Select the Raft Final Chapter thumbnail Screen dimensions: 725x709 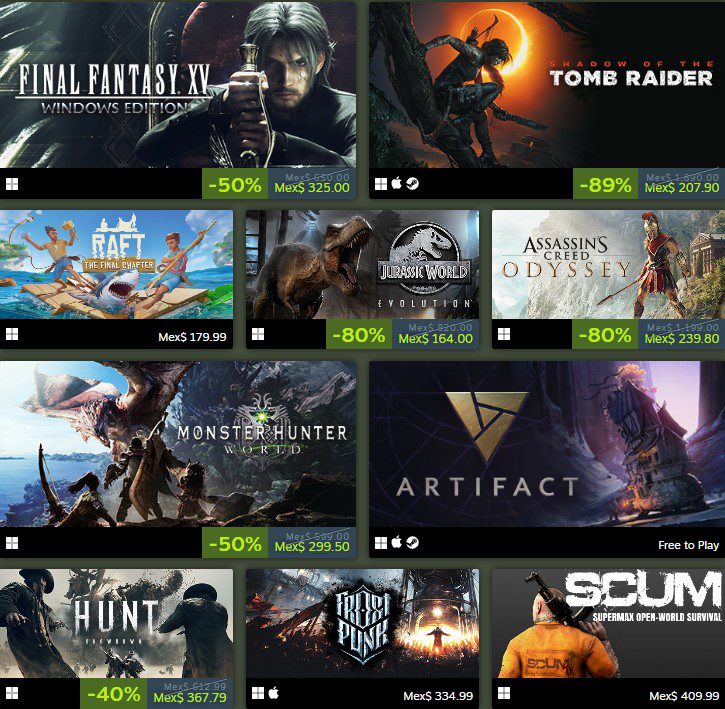coord(117,265)
